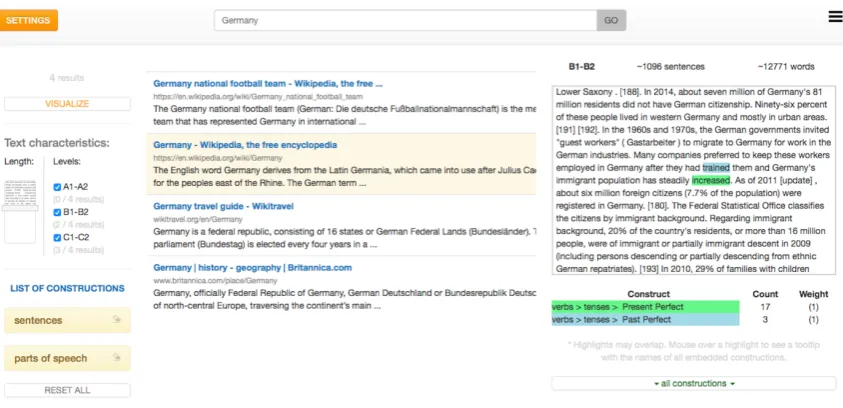Toggle the B1-B2 level checkbox
The height and width of the screenshot is (408, 843).
(57, 212)
